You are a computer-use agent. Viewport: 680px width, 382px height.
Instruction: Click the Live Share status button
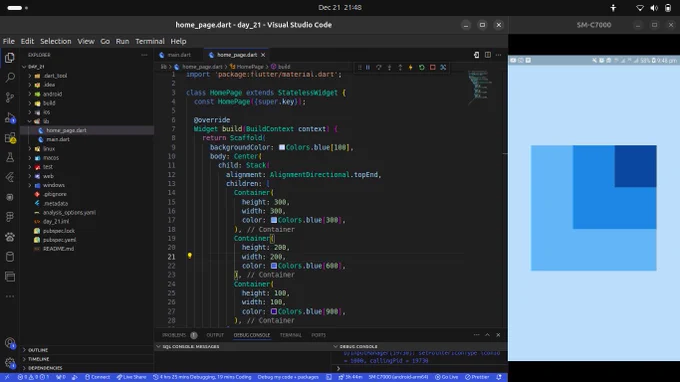click(131, 377)
